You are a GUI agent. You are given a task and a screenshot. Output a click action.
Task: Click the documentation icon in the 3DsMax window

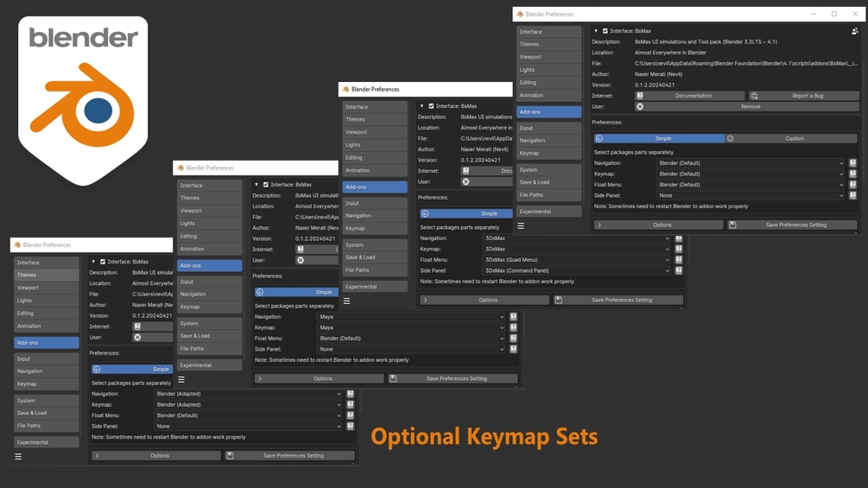point(466,171)
